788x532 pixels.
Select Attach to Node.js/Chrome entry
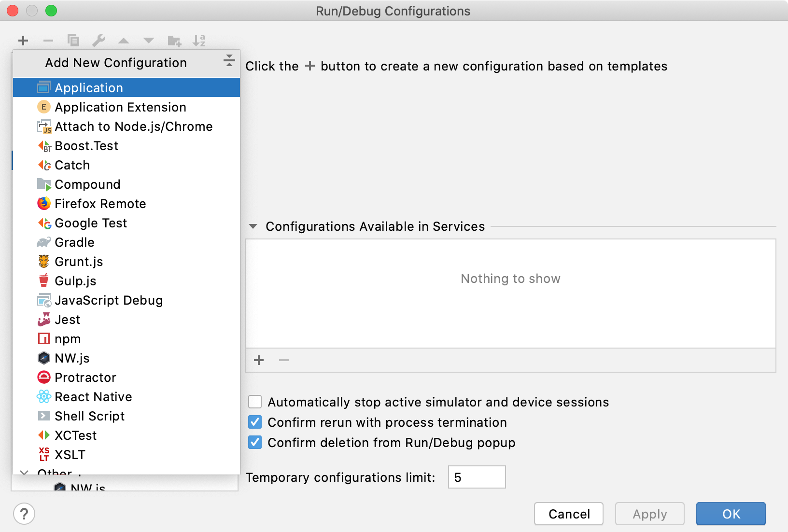pyautogui.click(x=127, y=126)
